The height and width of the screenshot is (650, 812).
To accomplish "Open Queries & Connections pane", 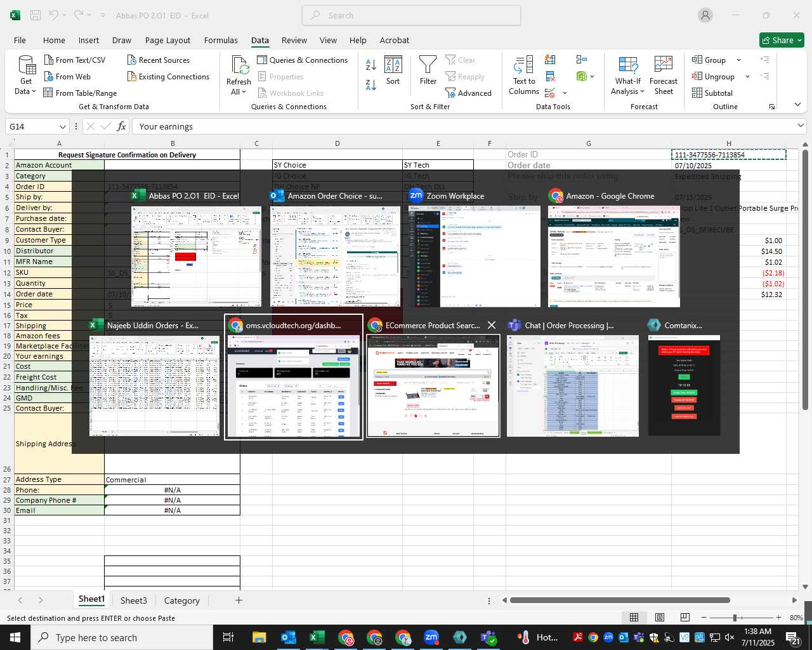I will pyautogui.click(x=302, y=60).
